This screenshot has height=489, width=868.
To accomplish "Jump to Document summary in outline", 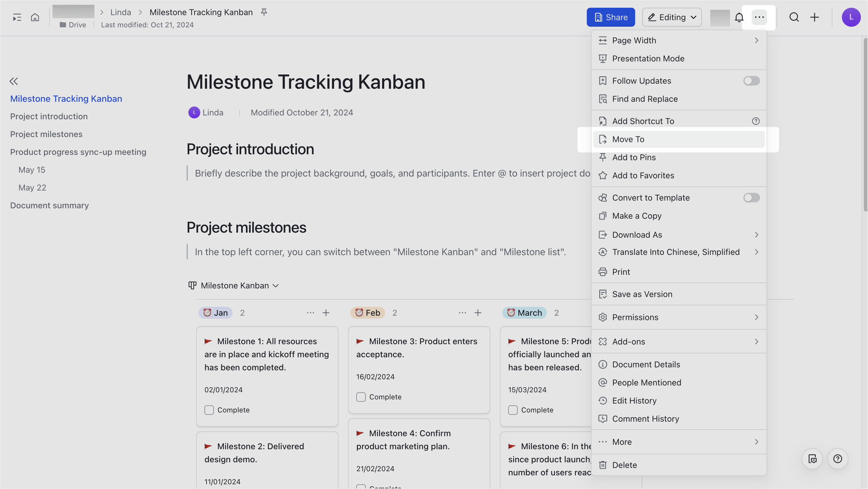I will [50, 206].
